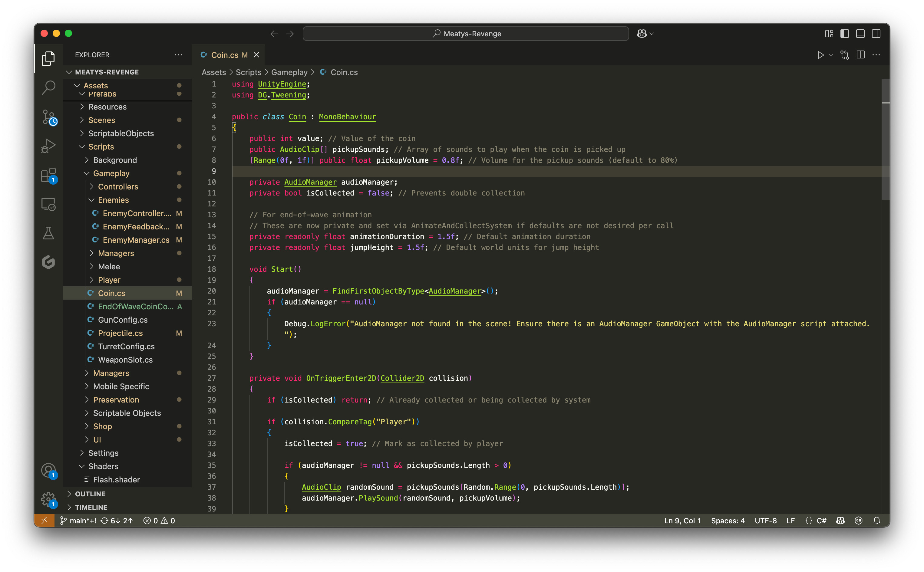Open Remote Explorer view
924x572 pixels.
tap(48, 204)
